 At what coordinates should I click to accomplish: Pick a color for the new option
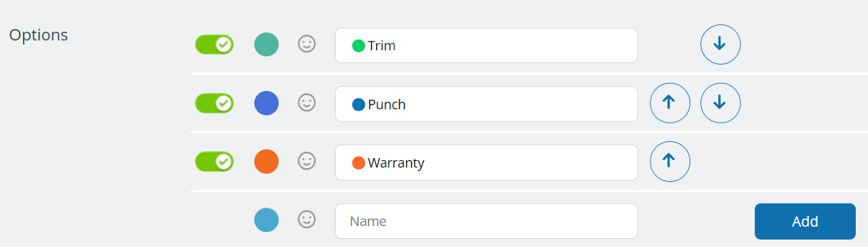click(267, 221)
